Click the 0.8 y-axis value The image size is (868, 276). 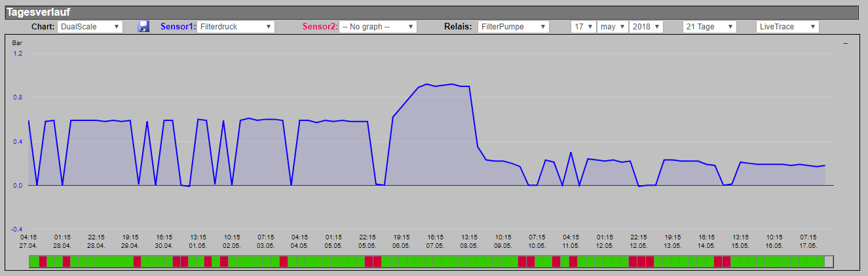[18, 97]
